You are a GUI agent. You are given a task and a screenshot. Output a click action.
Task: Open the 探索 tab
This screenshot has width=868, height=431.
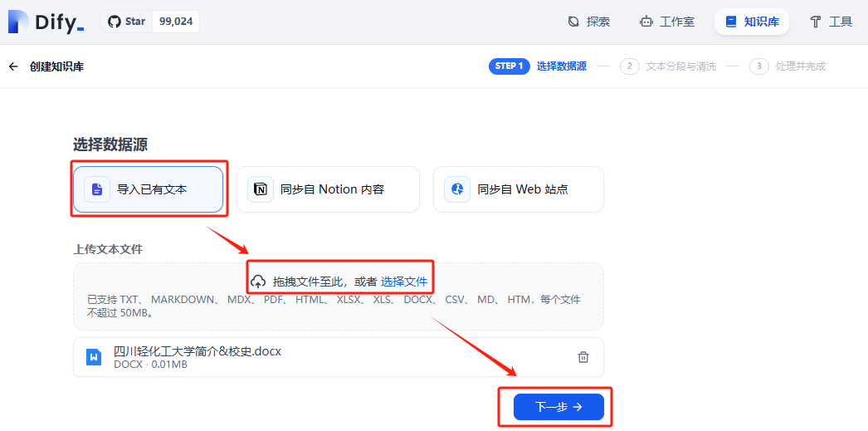tap(588, 22)
